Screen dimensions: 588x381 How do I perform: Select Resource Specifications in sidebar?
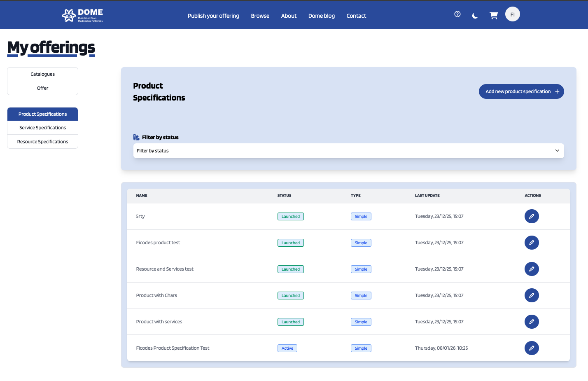tap(42, 142)
